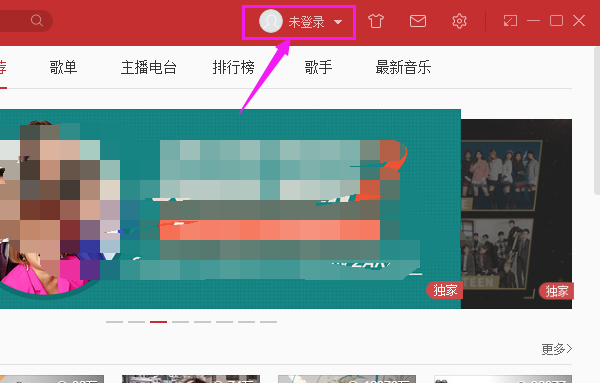Select the eighth banner indicator dash
Screen dimensions: 600x383
(269, 322)
